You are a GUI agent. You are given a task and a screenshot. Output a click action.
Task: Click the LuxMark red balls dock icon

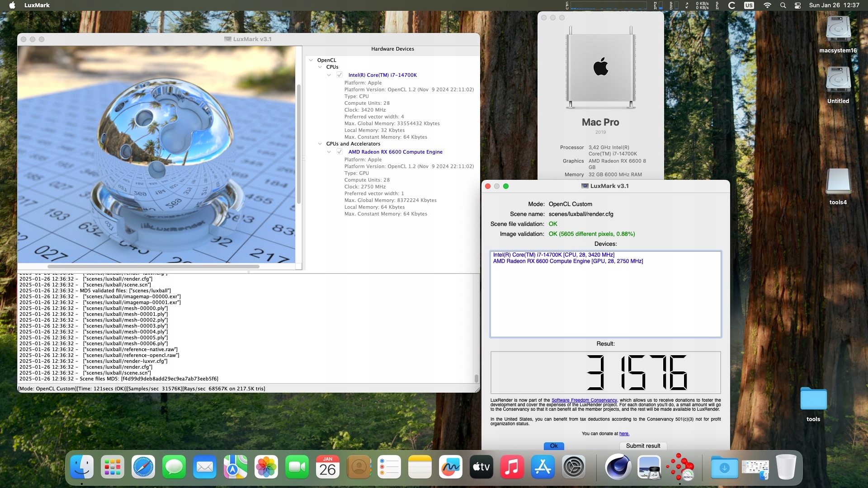(681, 467)
